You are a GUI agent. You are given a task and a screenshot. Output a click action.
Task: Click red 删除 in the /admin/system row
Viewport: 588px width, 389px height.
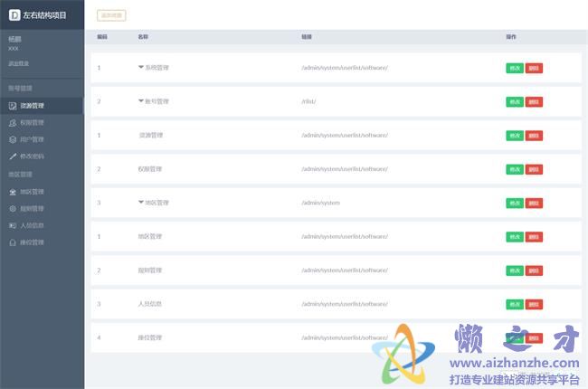pos(534,204)
